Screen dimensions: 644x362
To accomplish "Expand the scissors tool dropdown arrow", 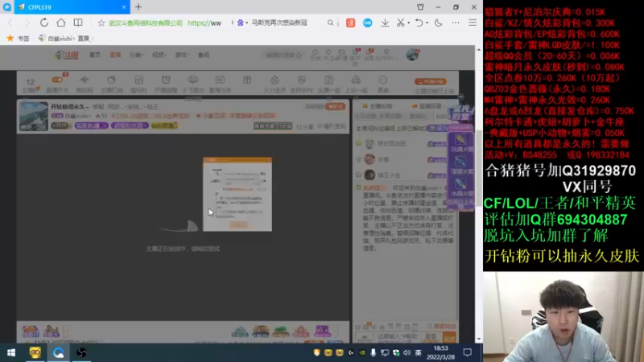I will coord(409,23).
